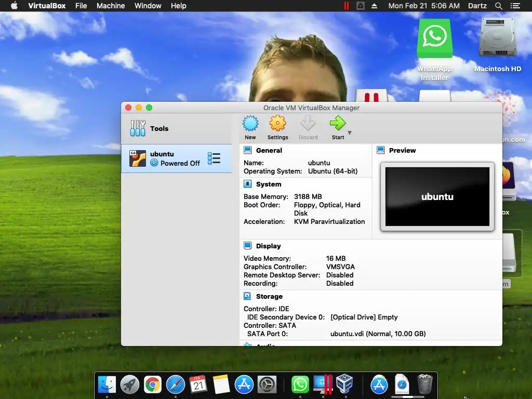Click the System section chip icon
532x399 pixels.
[248, 184]
